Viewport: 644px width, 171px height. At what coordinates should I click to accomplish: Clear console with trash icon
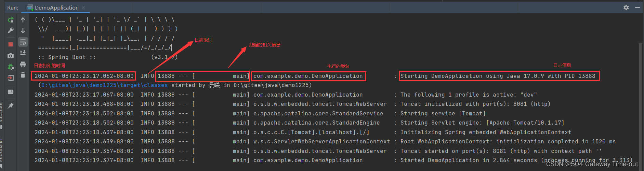click(x=23, y=75)
